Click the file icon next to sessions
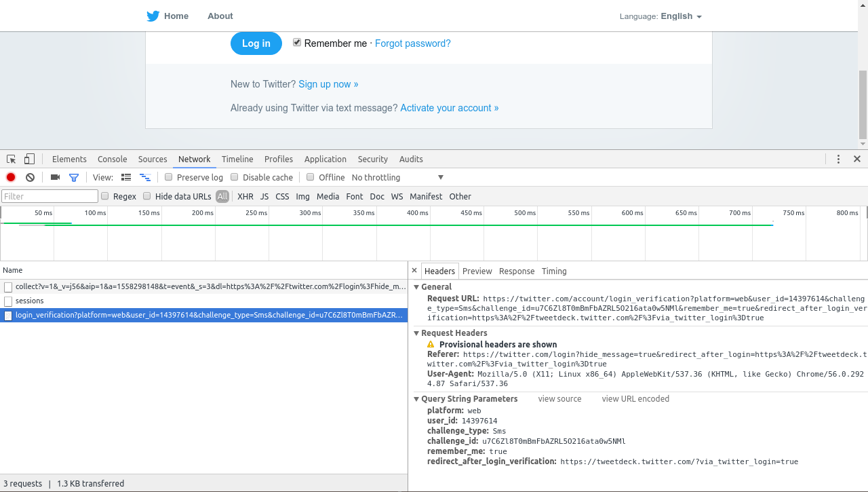Image resolution: width=868 pixels, height=492 pixels. [x=8, y=301]
